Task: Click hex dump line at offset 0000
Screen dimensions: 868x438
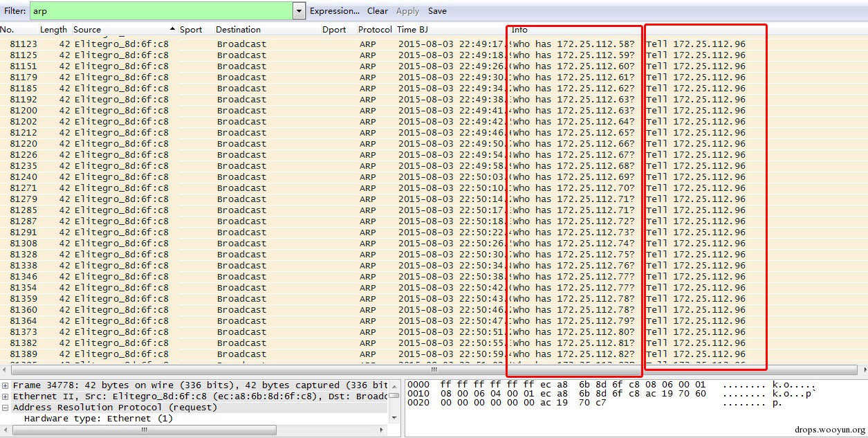Action: pos(612,385)
